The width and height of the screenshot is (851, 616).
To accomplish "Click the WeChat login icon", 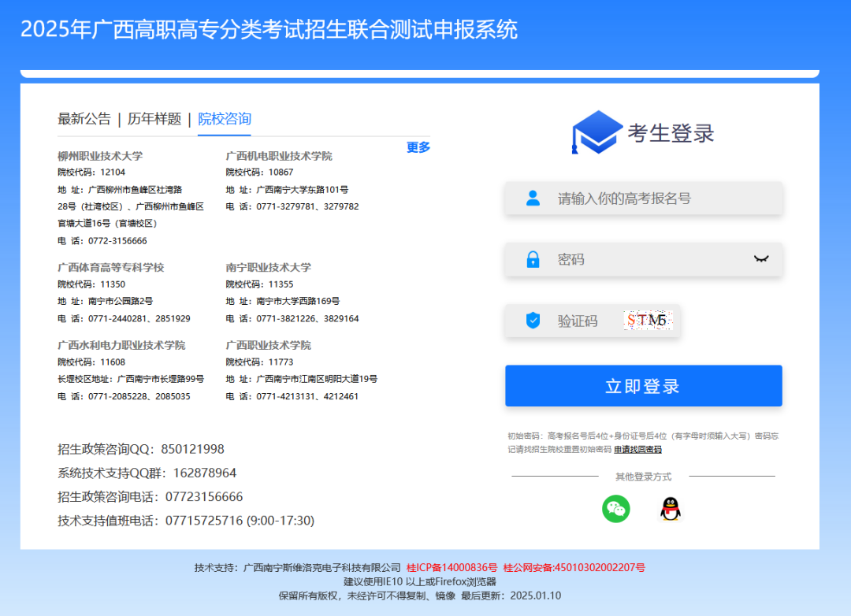I will coord(616,509).
